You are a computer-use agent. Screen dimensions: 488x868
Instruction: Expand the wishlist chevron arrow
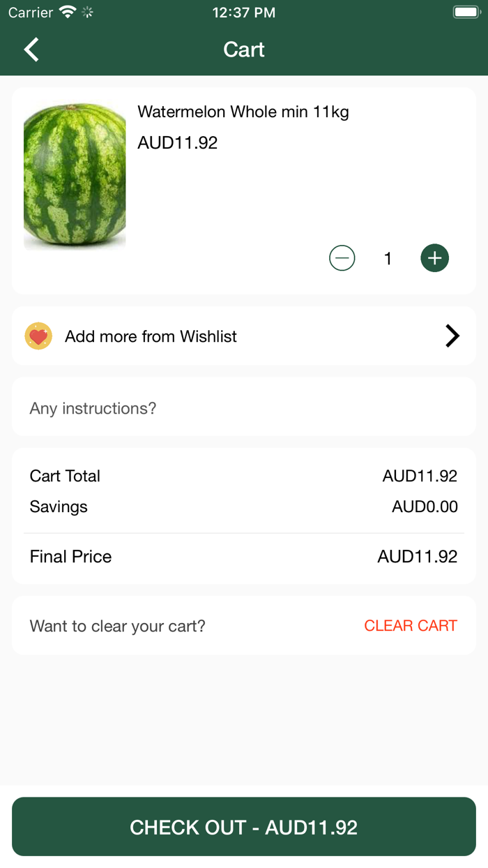click(452, 336)
